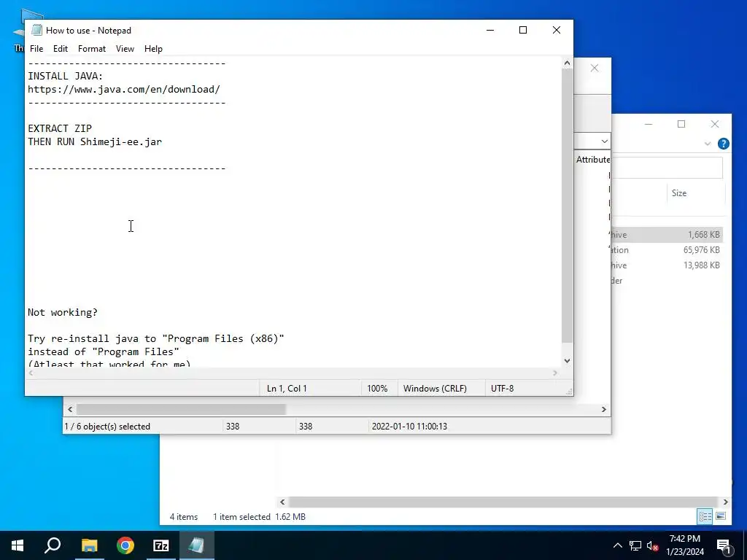Click the 'THEN RUN Shimeji-ee.jar' line
Viewport: 747px width, 560px height.
coord(95,141)
